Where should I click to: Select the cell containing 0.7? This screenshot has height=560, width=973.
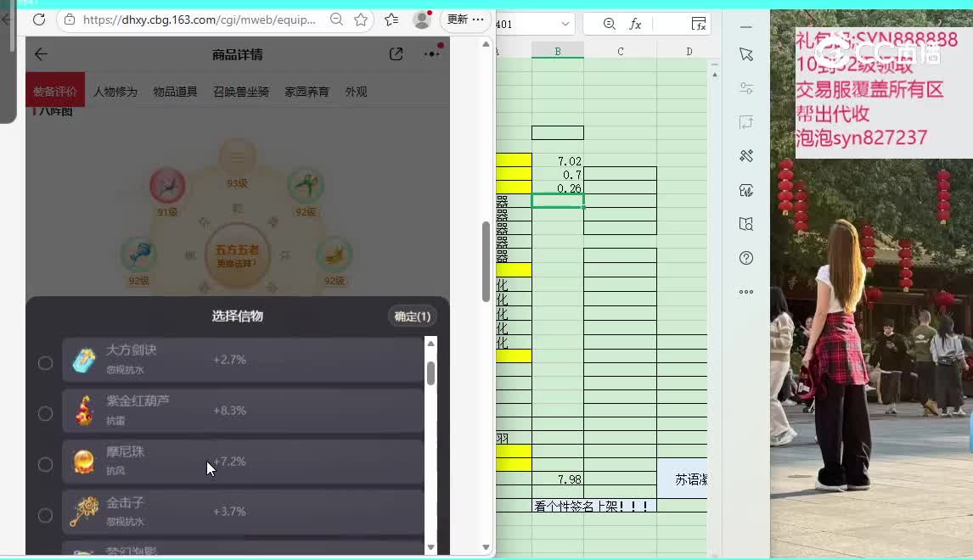click(558, 174)
